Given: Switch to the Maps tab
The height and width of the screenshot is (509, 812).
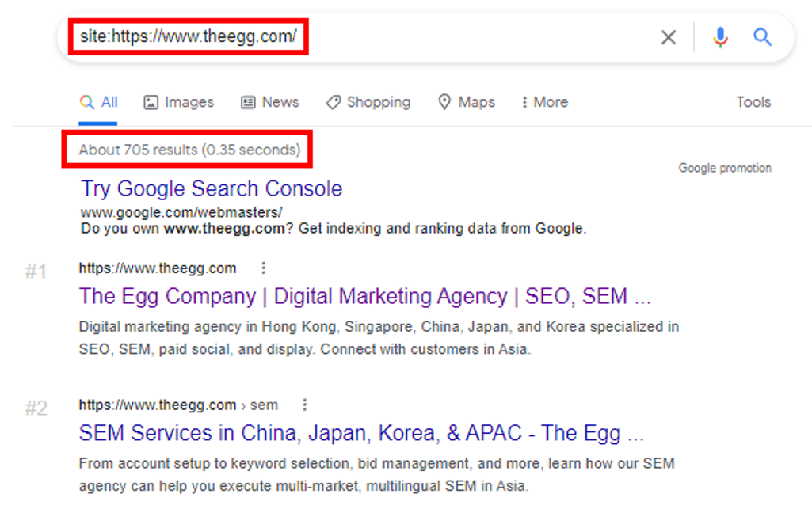Looking at the screenshot, I should (x=467, y=102).
